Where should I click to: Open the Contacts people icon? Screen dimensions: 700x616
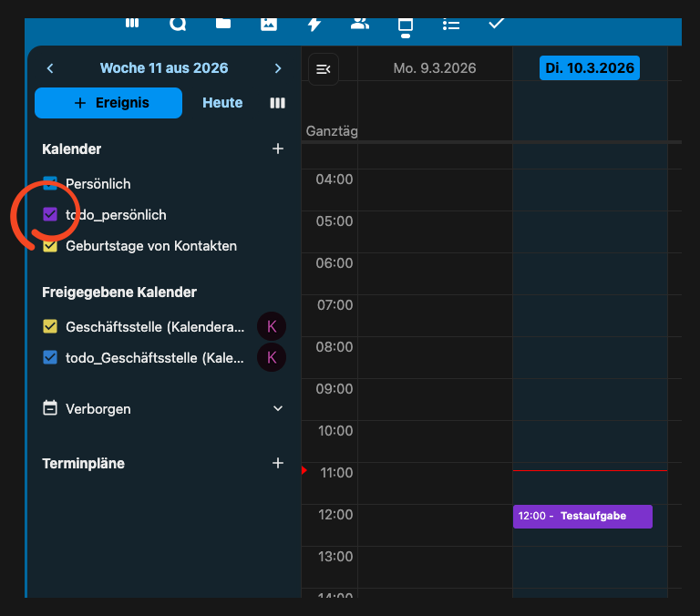[x=360, y=24]
